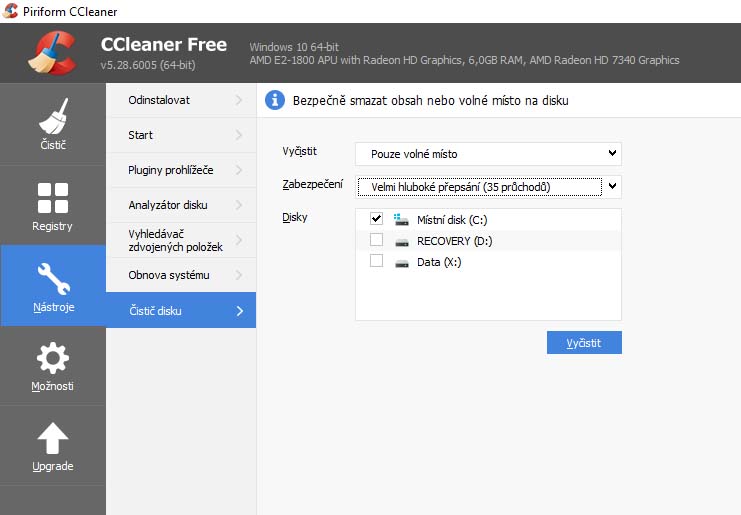Click the blue info icon
This screenshot has width=741, height=515.
point(275,100)
